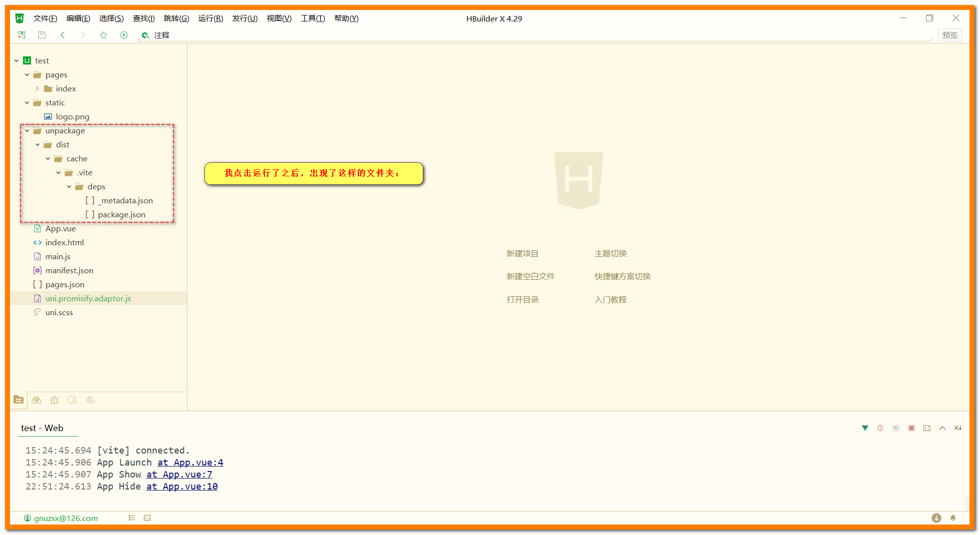
Task: Open the debug bug icon in sidebar footer
Action: coord(54,400)
